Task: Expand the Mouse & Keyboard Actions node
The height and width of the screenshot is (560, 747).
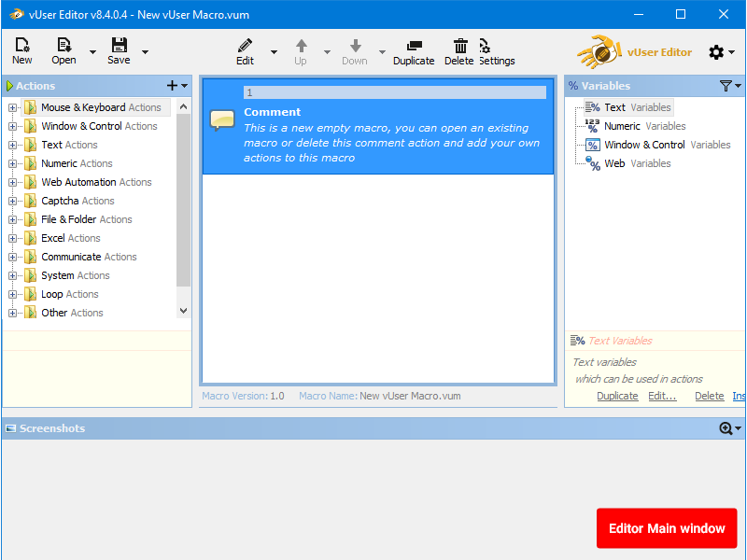Action: pos(12,107)
